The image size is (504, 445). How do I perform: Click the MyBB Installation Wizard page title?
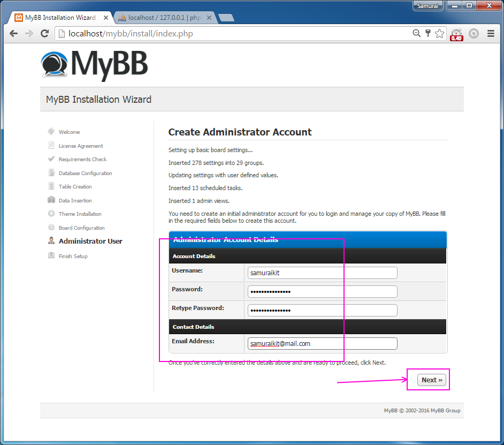coord(98,100)
